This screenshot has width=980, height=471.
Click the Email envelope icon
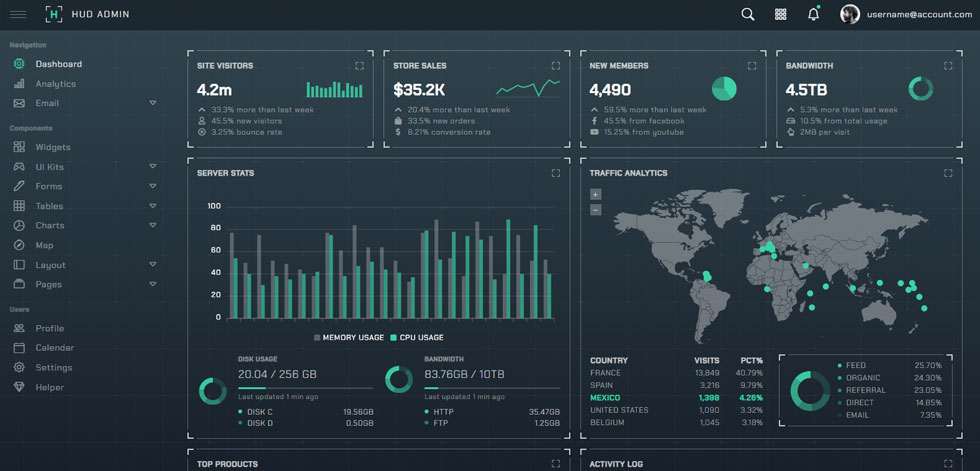tap(19, 103)
